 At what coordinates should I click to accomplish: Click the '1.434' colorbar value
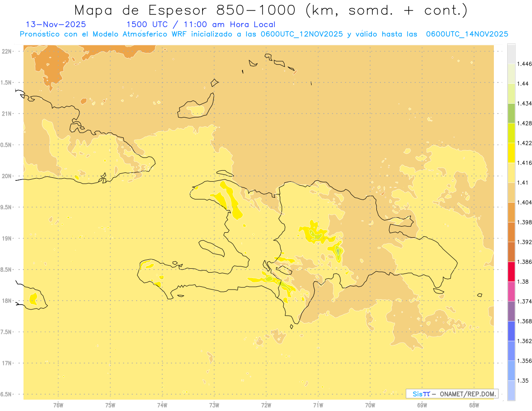click(524, 104)
